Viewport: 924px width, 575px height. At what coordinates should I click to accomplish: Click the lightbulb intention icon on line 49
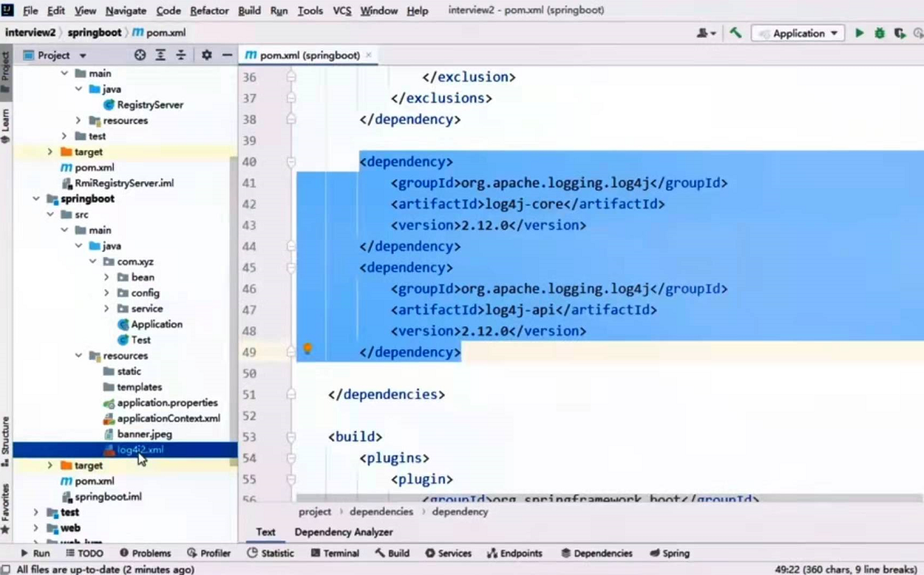[307, 348]
